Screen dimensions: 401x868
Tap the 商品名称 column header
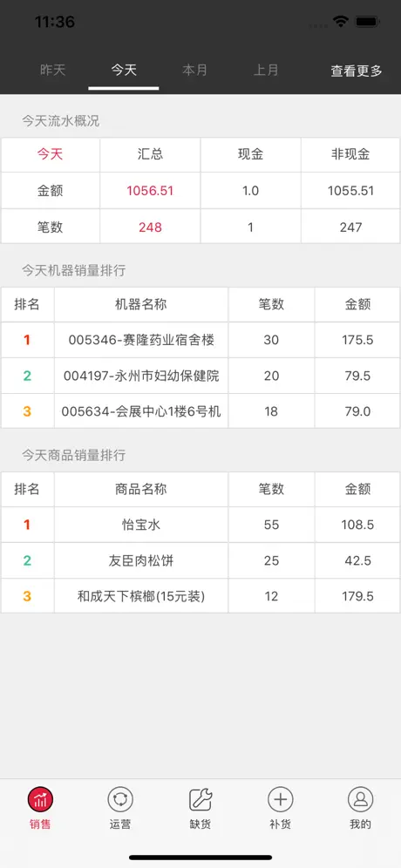(x=141, y=489)
